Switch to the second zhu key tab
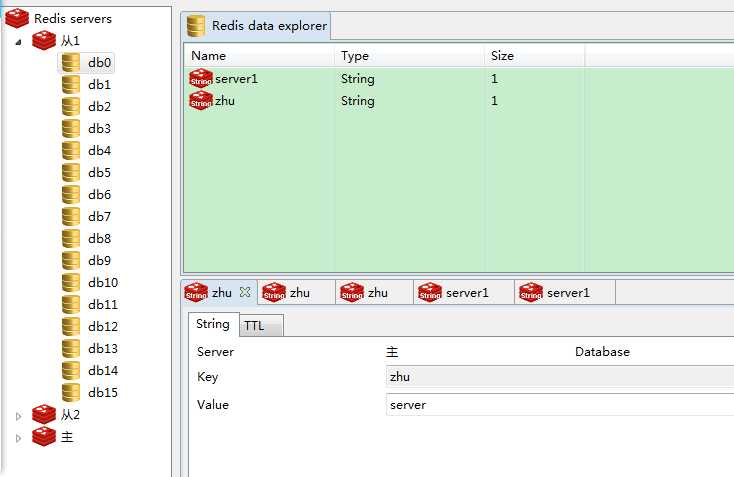 (x=296, y=293)
